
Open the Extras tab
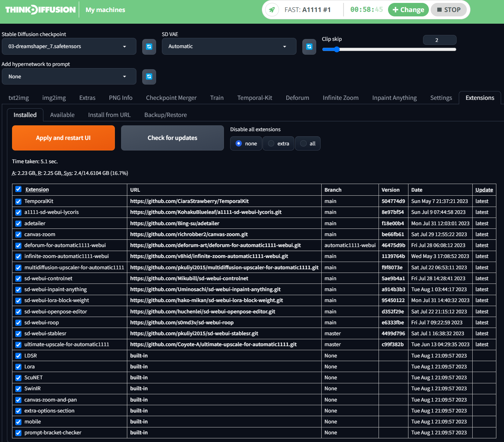88,98
